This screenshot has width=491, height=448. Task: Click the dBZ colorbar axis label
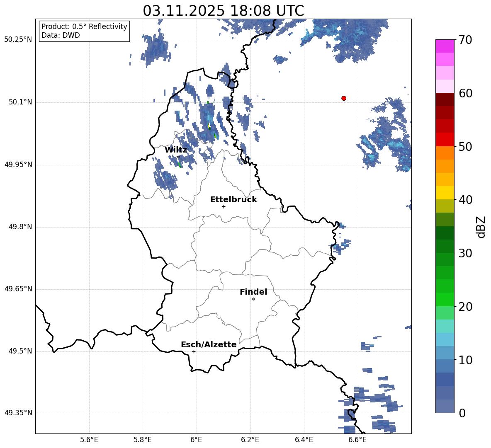tap(481, 227)
